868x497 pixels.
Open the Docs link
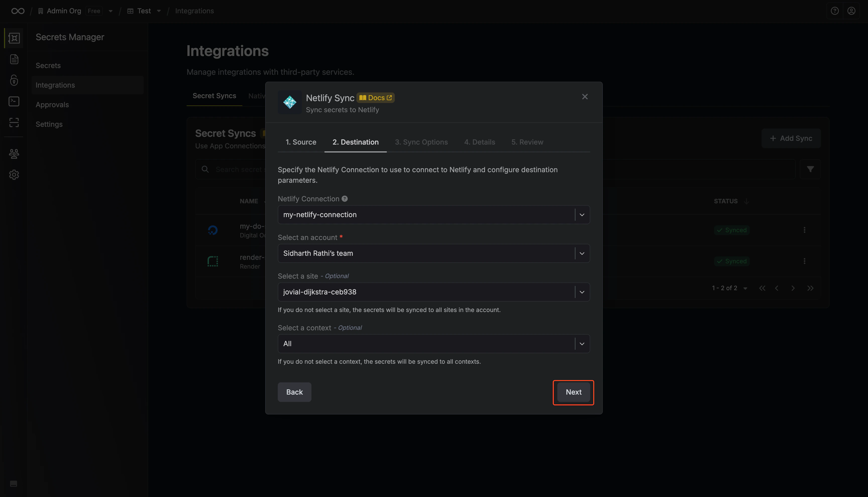(x=376, y=98)
